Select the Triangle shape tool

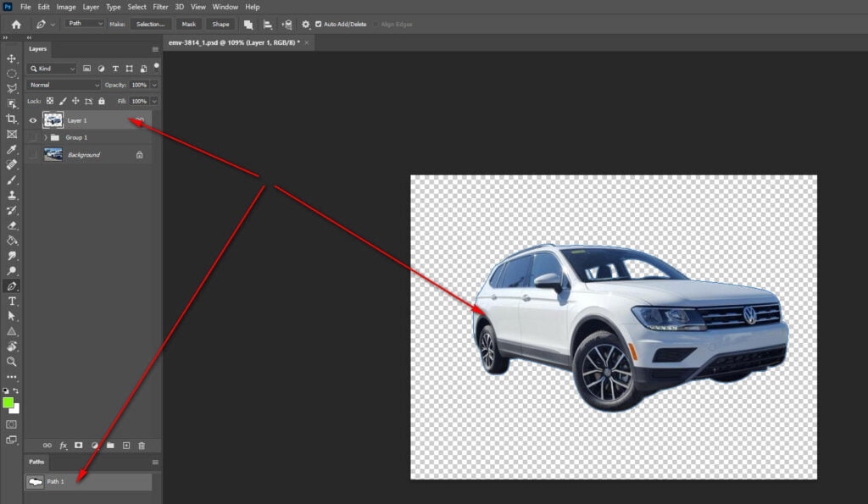(11, 331)
